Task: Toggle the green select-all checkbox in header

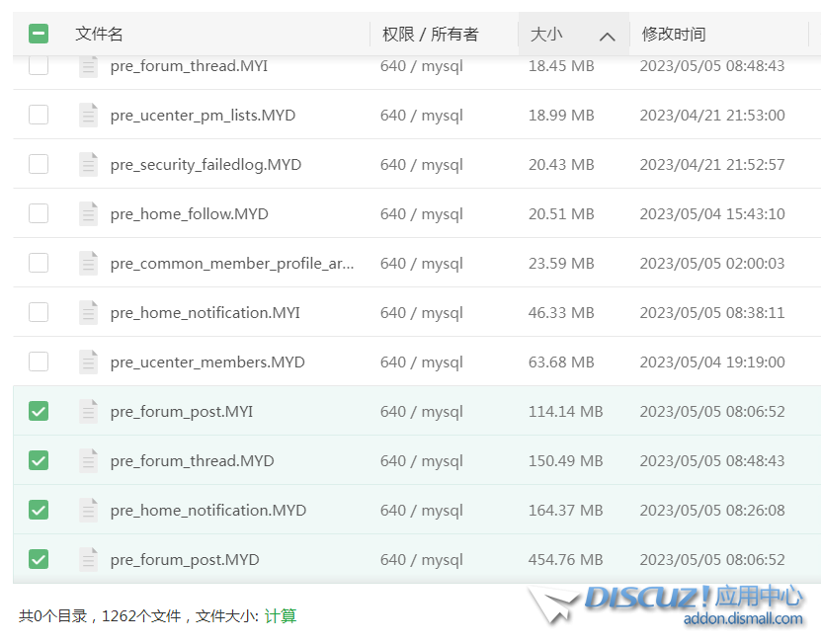Action: (39, 33)
